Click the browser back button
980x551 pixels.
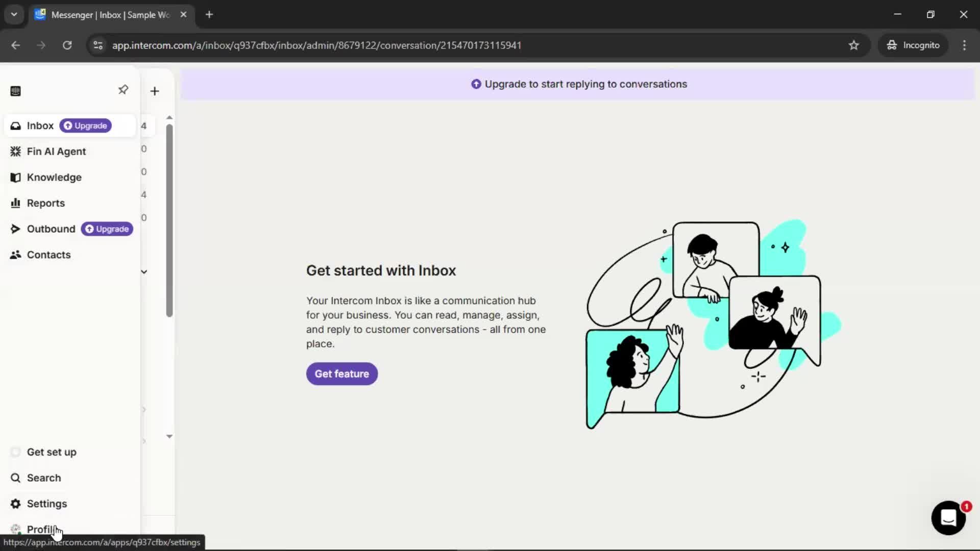pos(16,45)
